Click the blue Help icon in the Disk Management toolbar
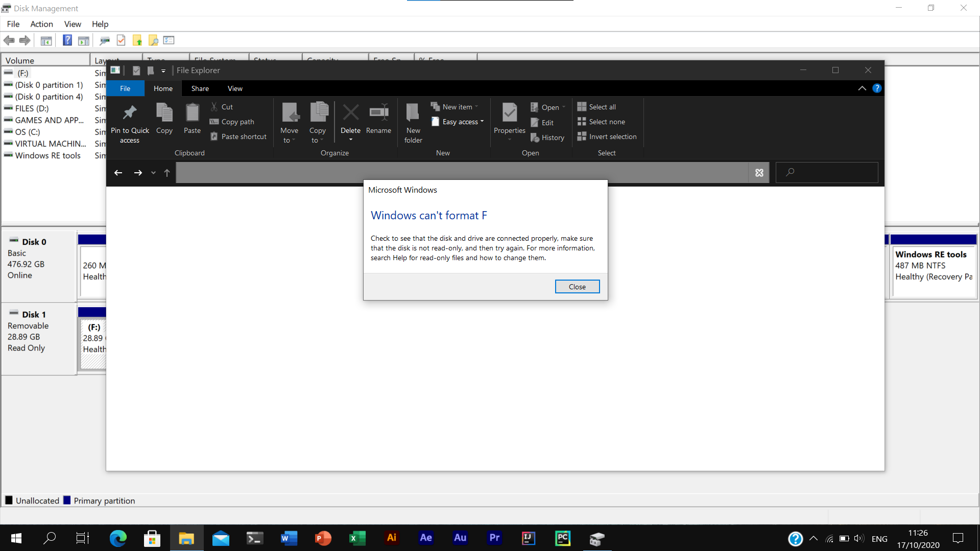Screen dimensions: 980x551 pyautogui.click(x=67, y=40)
